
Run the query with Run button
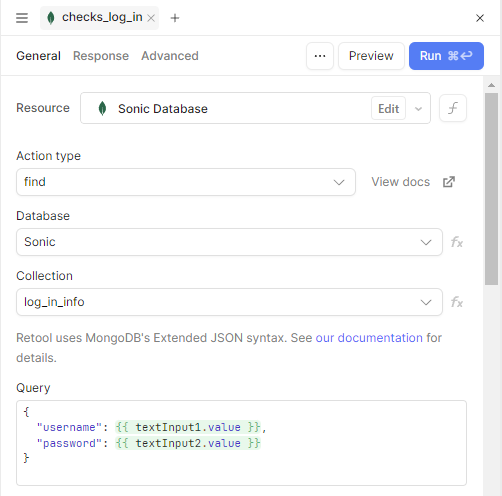click(446, 56)
